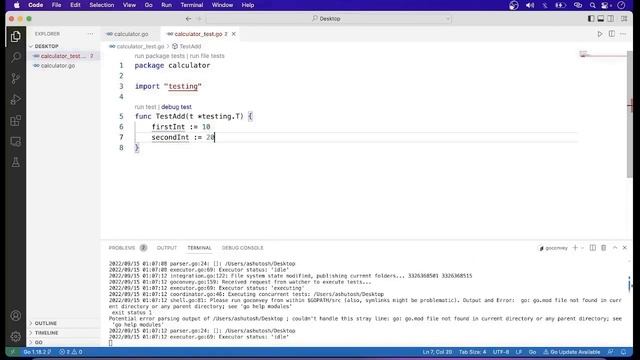Click the feedback icon in status bar
This screenshot has width=640, height=360.
(611, 352)
